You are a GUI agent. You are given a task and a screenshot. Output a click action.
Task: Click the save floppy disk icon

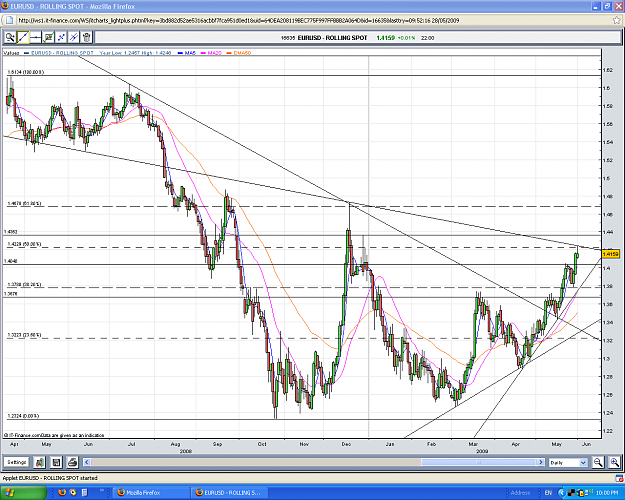pyautogui.click(x=56, y=462)
